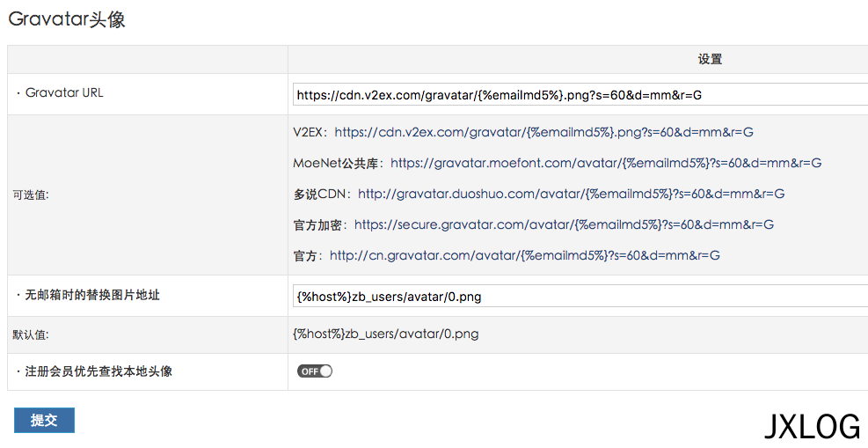Focus the Gravatar URL input field

coord(580,95)
